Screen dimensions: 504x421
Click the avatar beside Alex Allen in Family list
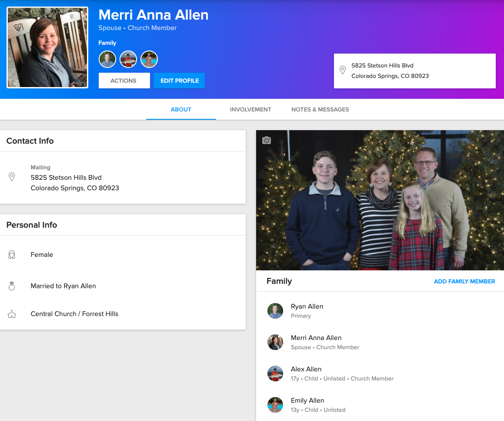click(275, 374)
